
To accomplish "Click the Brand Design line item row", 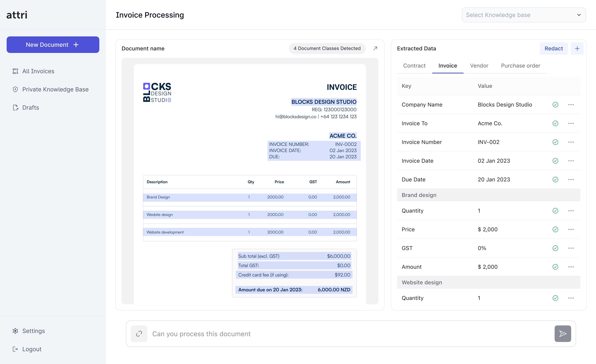I will tap(250, 197).
